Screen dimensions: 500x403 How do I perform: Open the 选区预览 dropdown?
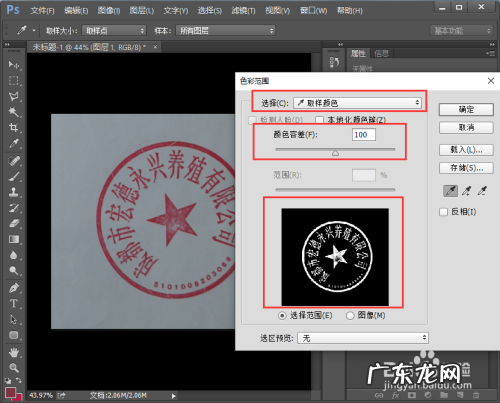[x=363, y=338]
